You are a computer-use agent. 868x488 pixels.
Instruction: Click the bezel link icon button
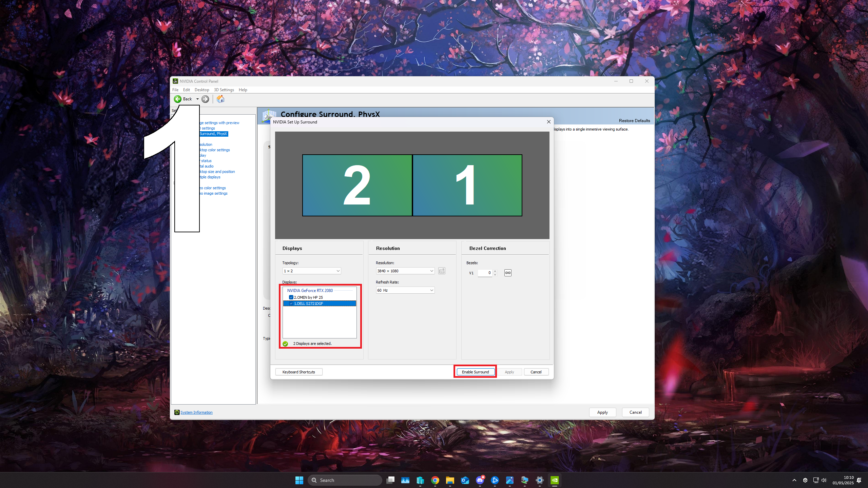[508, 273]
